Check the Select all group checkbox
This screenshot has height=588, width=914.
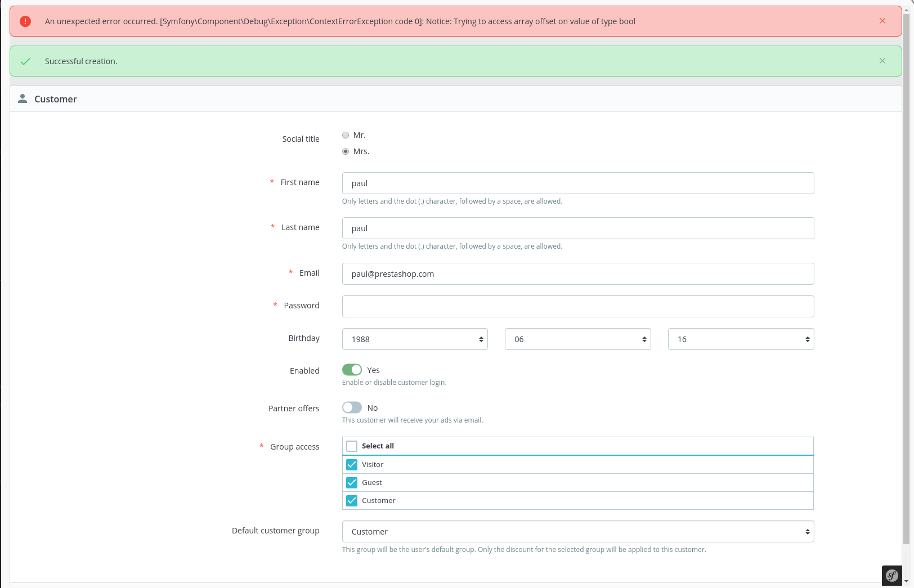tap(352, 446)
